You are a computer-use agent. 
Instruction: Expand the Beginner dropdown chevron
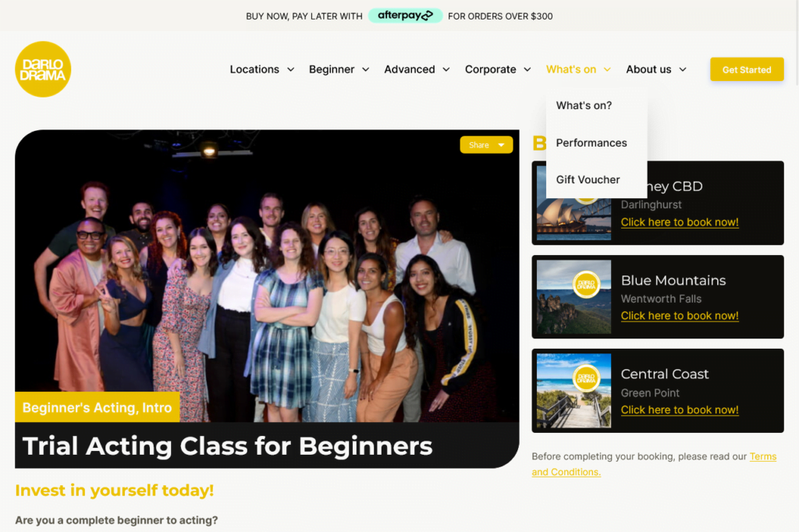pos(365,69)
